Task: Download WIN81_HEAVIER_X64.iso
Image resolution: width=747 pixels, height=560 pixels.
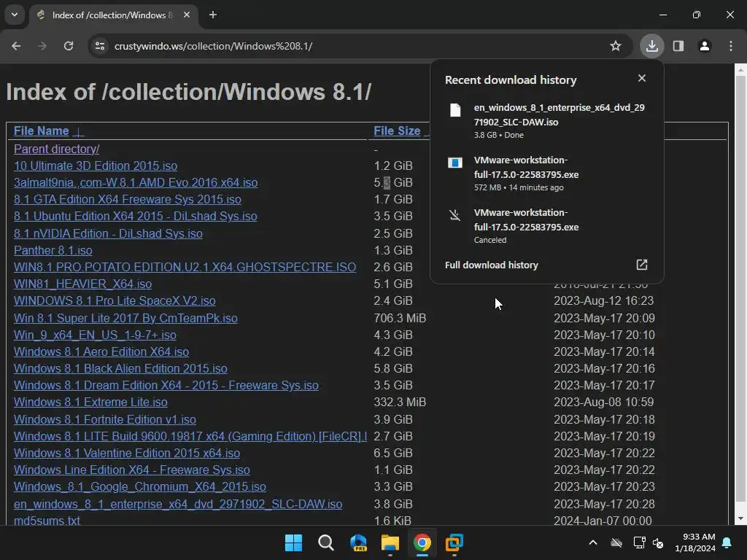Action: pyautogui.click(x=83, y=284)
